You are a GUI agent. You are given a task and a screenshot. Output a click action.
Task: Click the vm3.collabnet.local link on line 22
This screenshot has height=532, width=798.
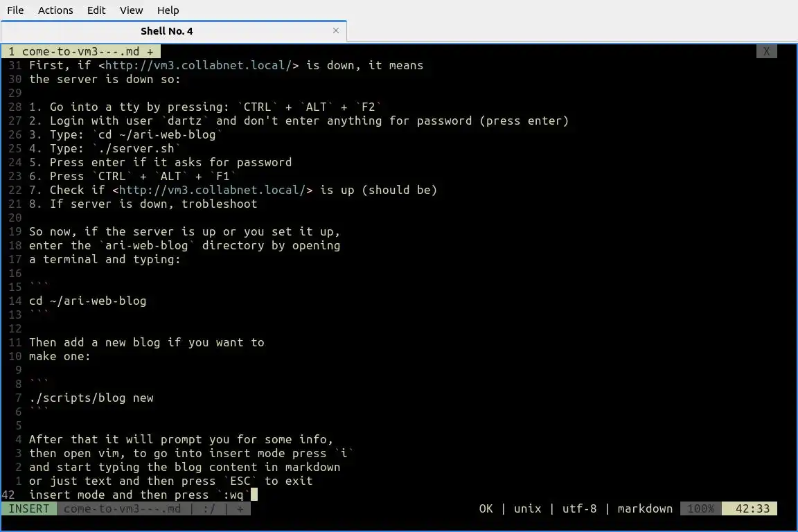[x=212, y=190]
